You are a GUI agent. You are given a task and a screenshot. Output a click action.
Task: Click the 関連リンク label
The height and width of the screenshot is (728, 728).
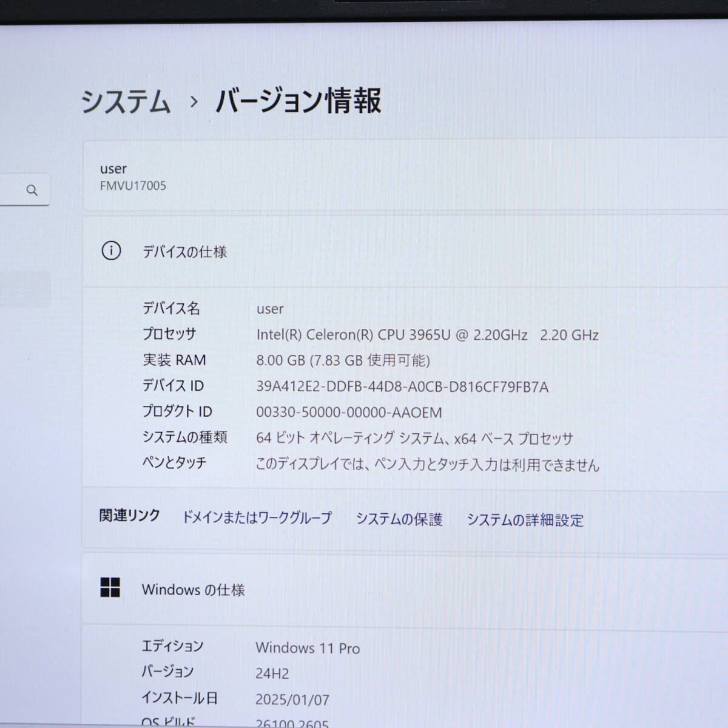[129, 516]
